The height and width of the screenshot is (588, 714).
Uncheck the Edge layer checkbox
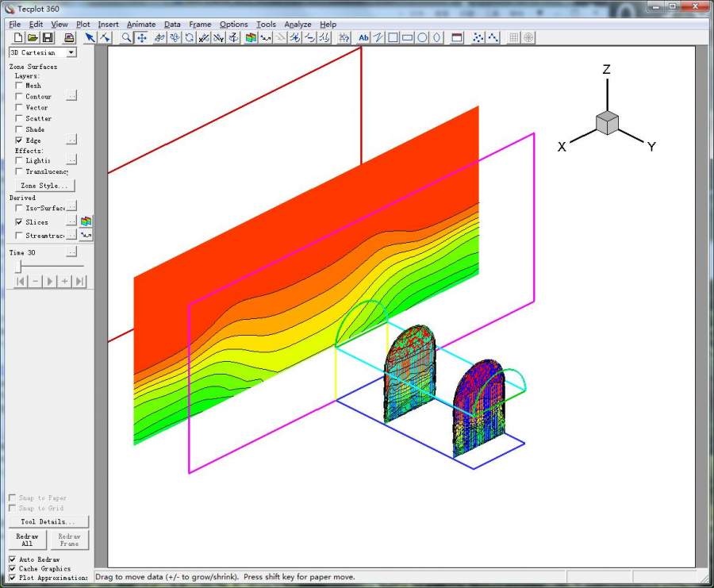pyautogui.click(x=20, y=140)
